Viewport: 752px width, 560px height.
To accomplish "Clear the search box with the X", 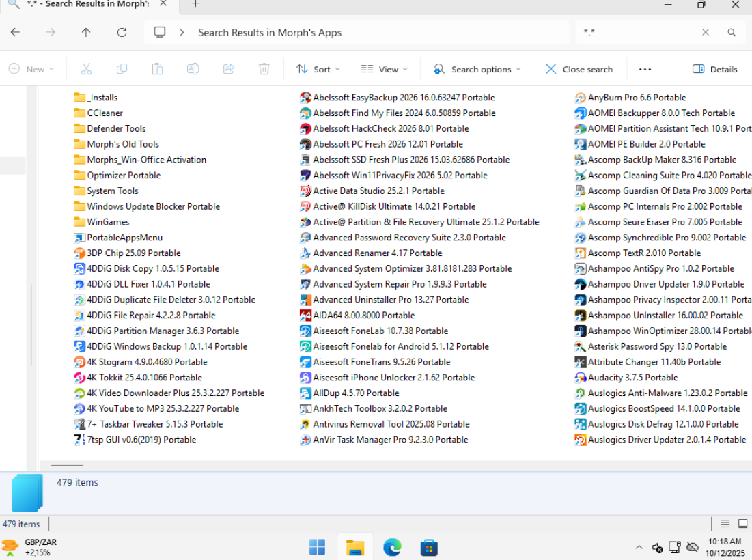I will (706, 32).
